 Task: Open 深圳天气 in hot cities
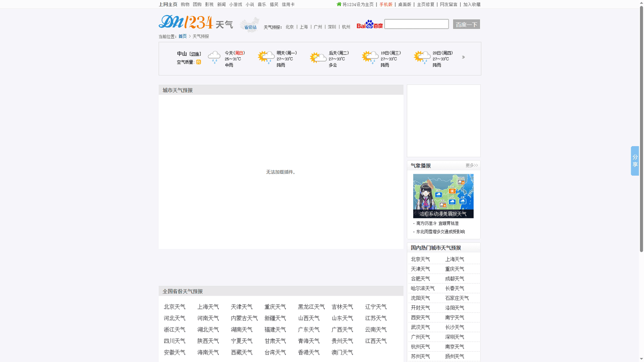pos(454,337)
